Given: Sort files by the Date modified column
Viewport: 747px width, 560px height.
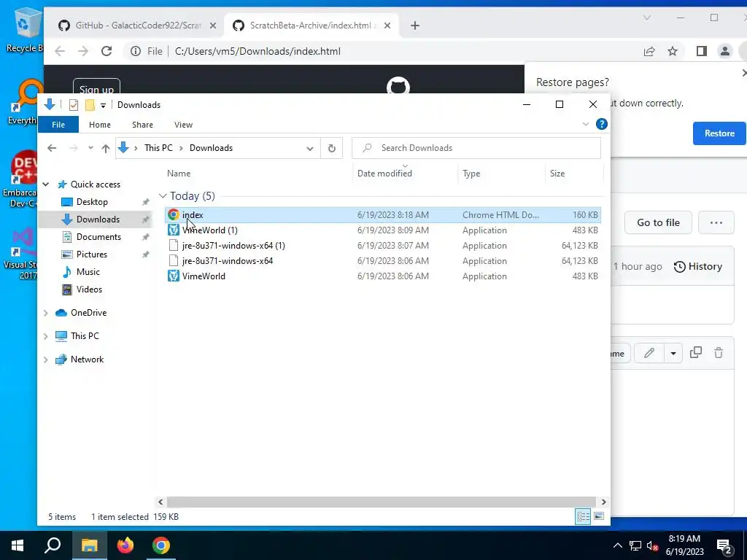Looking at the screenshot, I should 384,174.
